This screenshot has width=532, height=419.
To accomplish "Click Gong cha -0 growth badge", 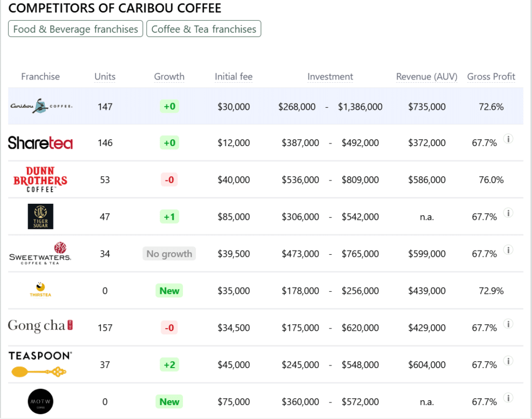I will (x=169, y=328).
